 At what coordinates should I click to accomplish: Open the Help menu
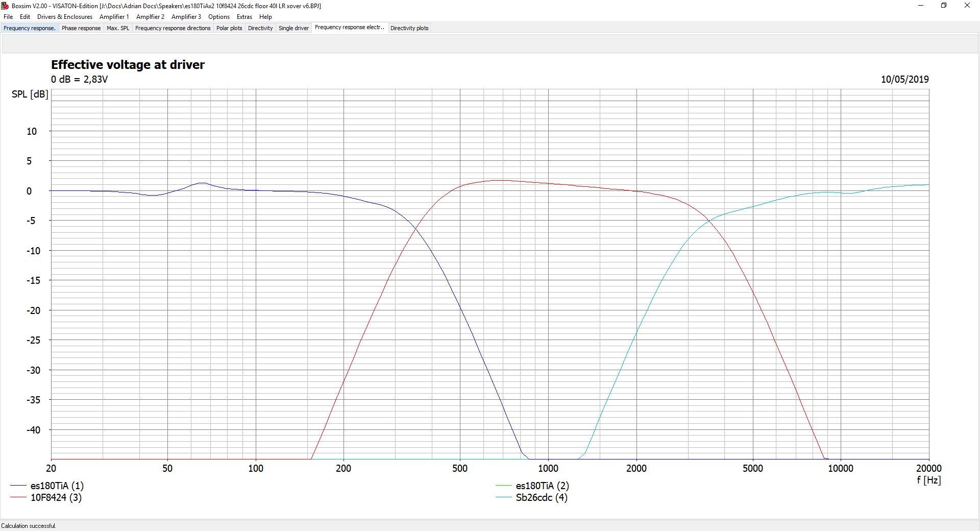[x=265, y=17]
